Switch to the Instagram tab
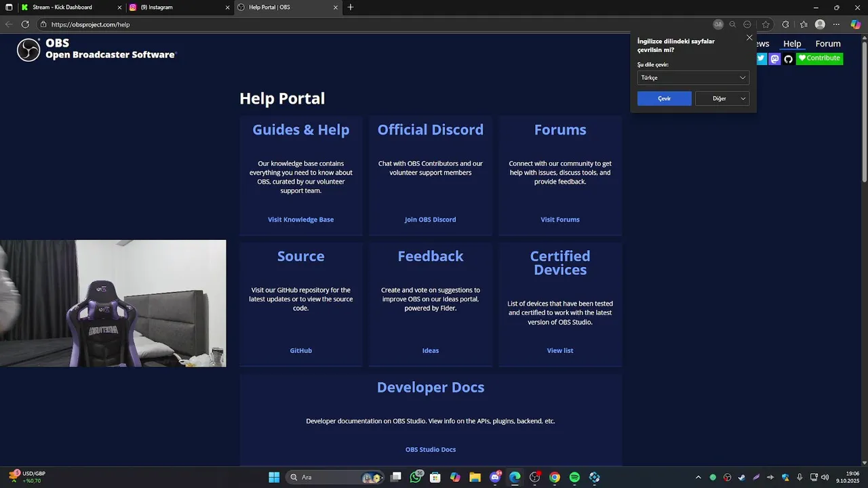This screenshot has width=868, height=488. click(179, 7)
